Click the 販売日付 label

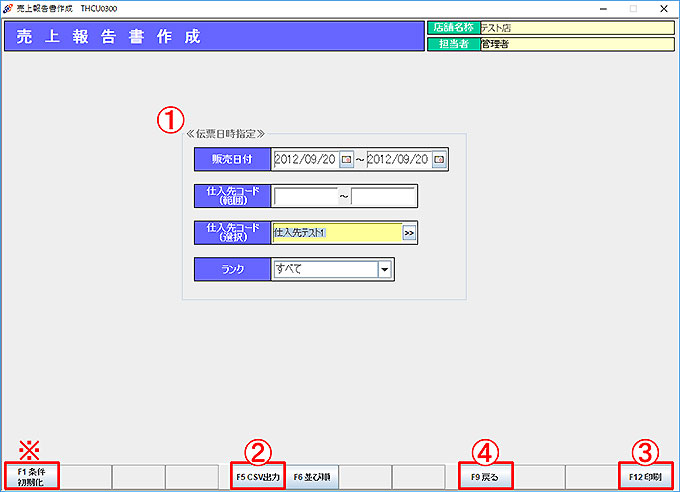(232, 159)
